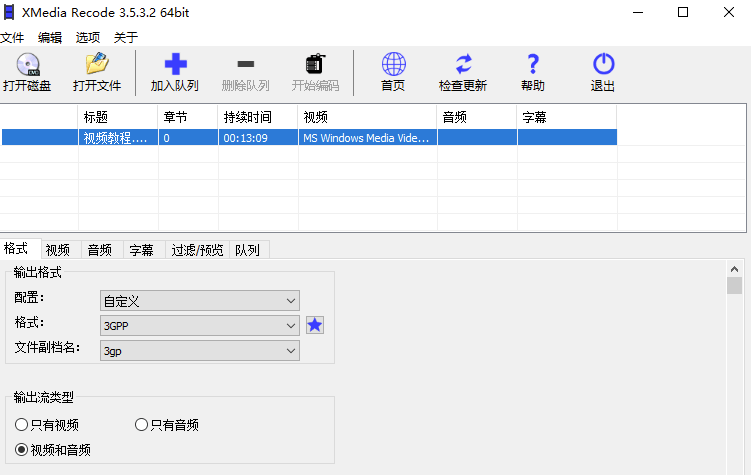Viewport: 755px width, 475px height.
Task: Minimize the XMedia Recode window
Action: (x=638, y=13)
